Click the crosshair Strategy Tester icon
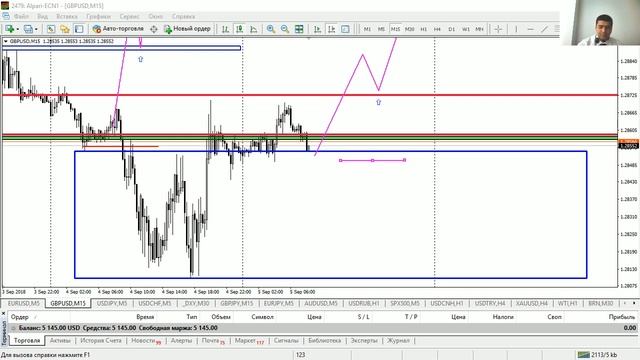This screenshot has width=640, height=360. click(x=154, y=29)
